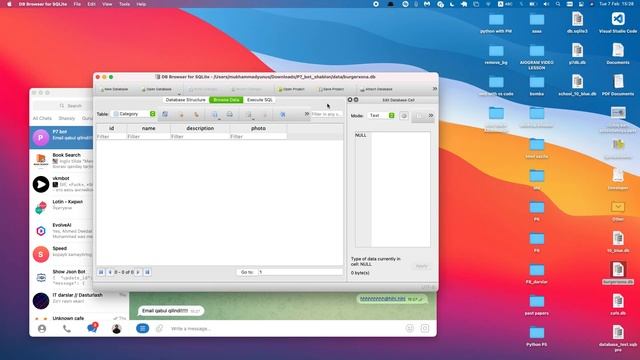This screenshot has width=640, height=360.
Task: Click the insert new record icon
Action: pyautogui.click(x=248, y=115)
